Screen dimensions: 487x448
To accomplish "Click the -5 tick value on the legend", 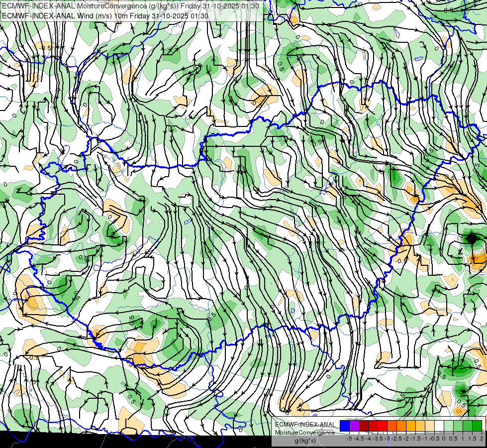I will click(x=349, y=439).
